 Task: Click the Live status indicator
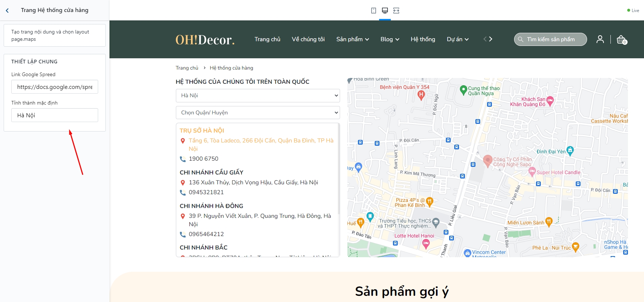633,11
